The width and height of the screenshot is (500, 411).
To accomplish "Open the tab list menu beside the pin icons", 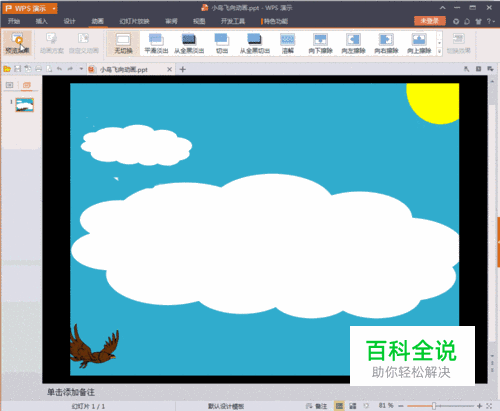I will [x=490, y=69].
